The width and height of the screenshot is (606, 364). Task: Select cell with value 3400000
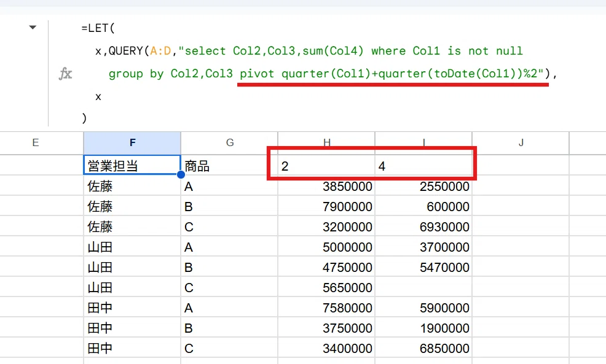pyautogui.click(x=326, y=348)
